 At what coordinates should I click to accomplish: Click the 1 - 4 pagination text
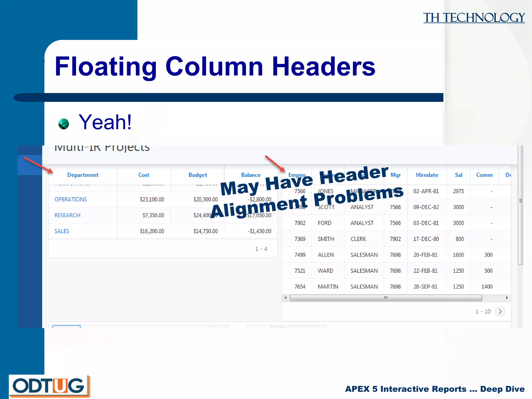pyautogui.click(x=261, y=249)
